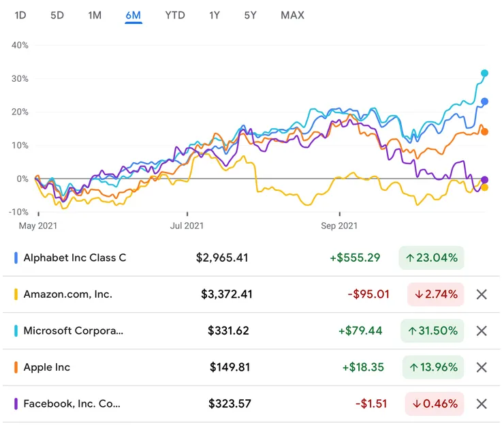This screenshot has height=430, width=504.
Task: Remove Amazon.com from comparison list
Action: [482, 294]
